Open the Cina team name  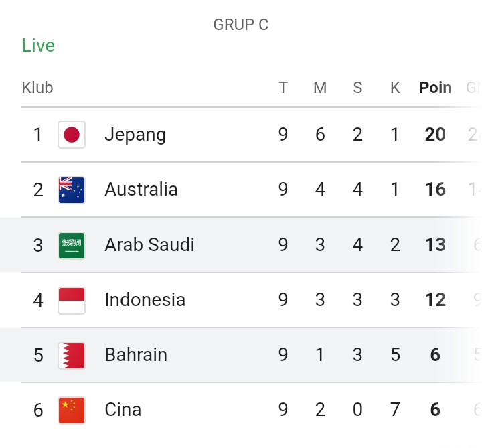tap(123, 410)
